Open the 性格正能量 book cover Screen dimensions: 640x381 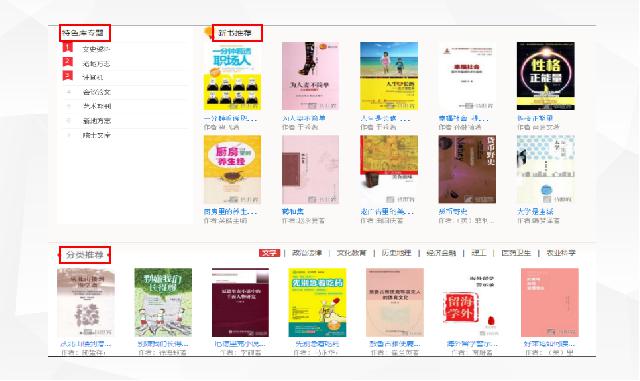[x=546, y=76]
